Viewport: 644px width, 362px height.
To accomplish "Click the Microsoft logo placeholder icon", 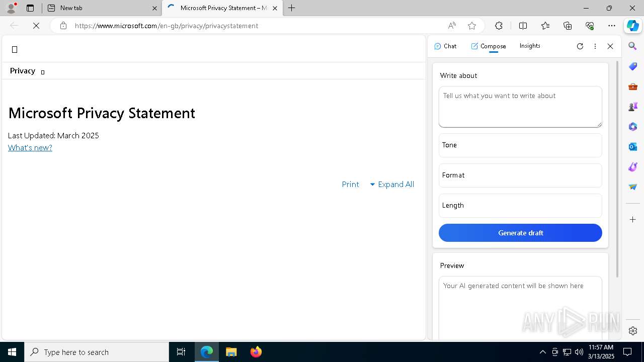I will tap(15, 49).
